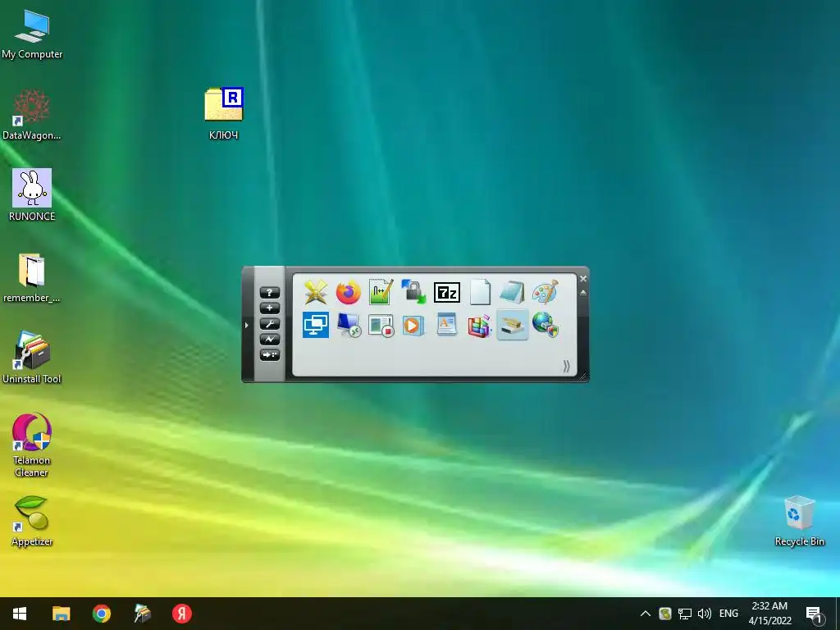Click the Show Desktop strip at the taskbar's right end
The height and width of the screenshot is (630, 840).
pos(838,614)
